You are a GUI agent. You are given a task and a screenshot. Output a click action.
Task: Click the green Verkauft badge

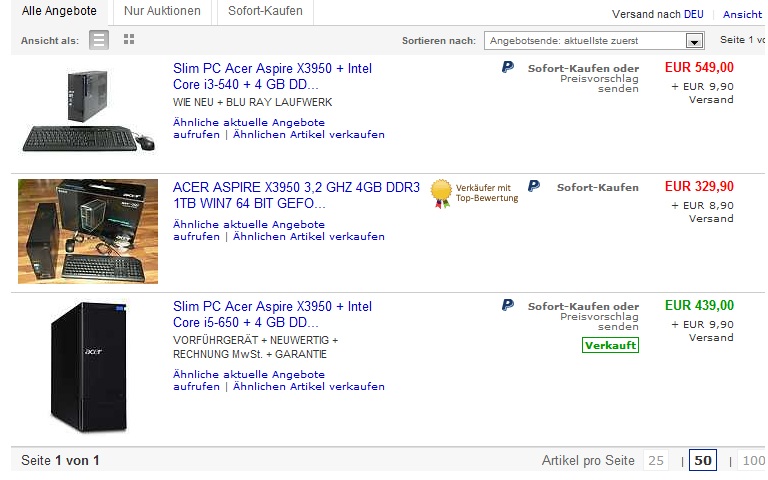pos(610,345)
